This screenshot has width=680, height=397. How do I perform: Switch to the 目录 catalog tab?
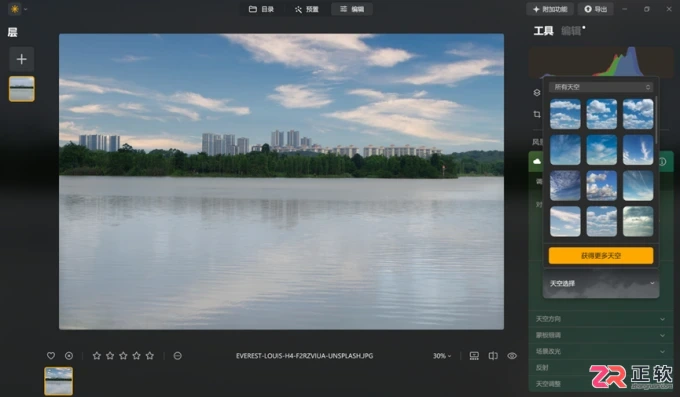(262, 9)
